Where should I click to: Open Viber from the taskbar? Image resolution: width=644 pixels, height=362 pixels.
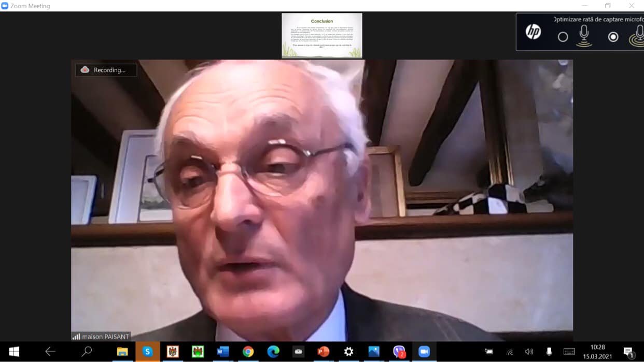(399, 352)
